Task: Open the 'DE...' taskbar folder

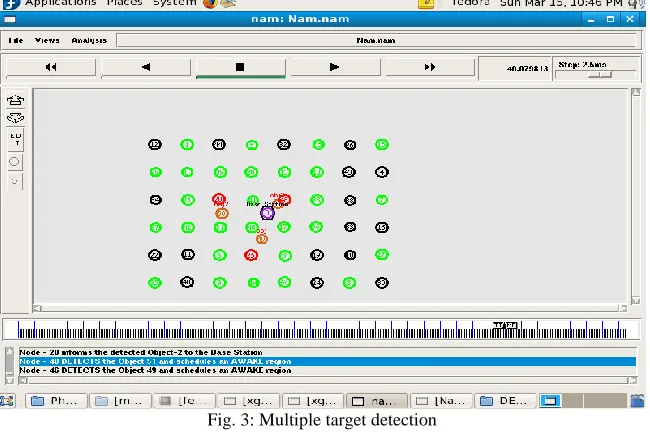Action: (x=505, y=401)
